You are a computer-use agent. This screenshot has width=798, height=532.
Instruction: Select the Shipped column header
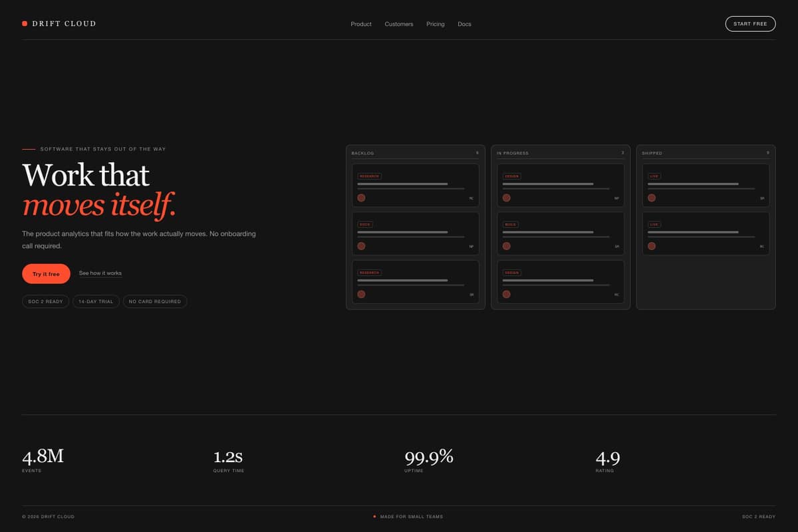(652, 154)
